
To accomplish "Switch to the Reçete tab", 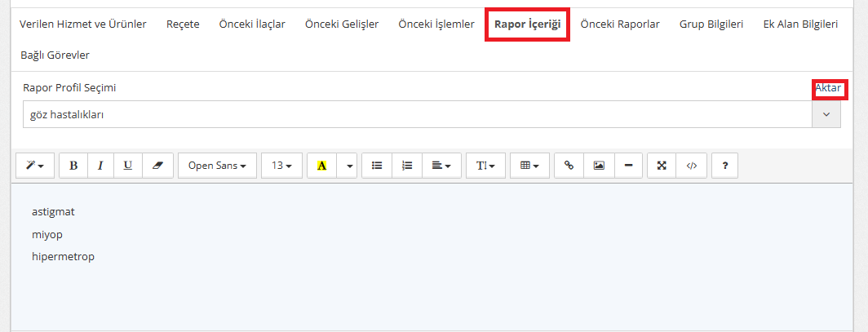I will click(x=183, y=24).
